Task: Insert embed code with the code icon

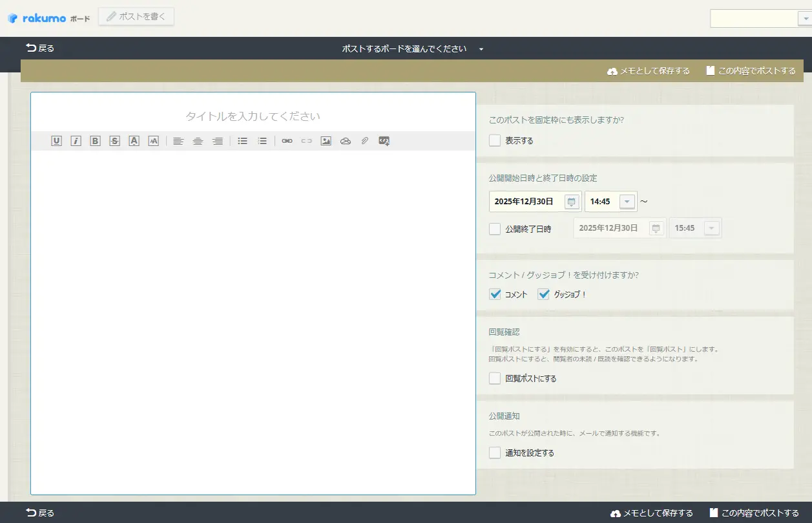Action: tap(384, 141)
